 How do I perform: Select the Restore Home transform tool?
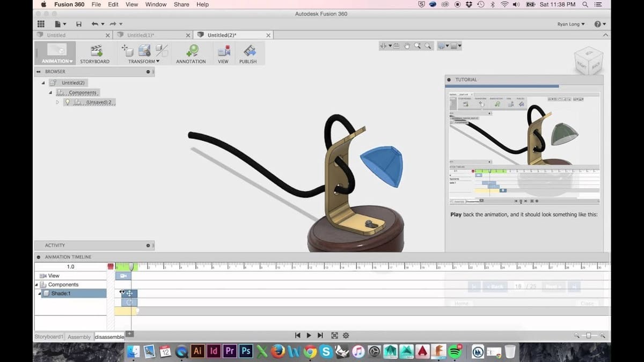pos(144,50)
